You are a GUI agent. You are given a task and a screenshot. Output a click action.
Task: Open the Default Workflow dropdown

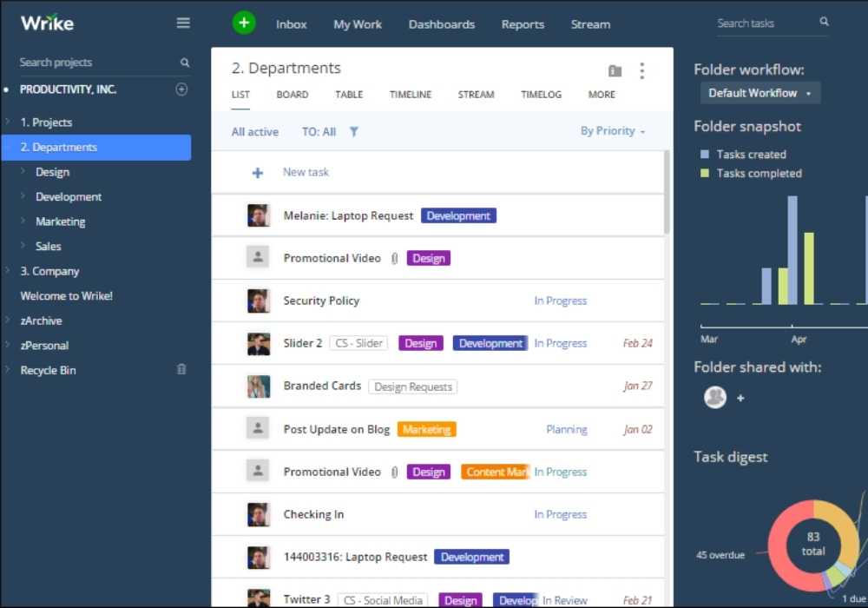point(760,93)
